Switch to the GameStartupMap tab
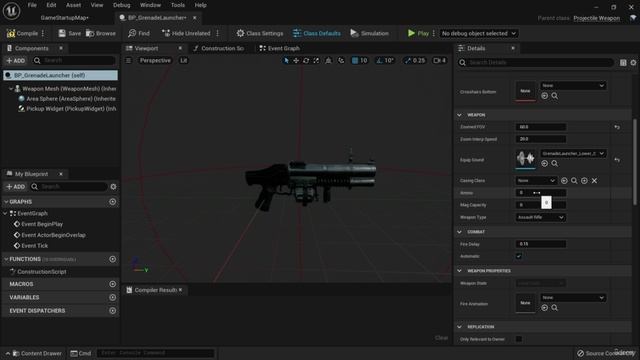 tap(64, 18)
